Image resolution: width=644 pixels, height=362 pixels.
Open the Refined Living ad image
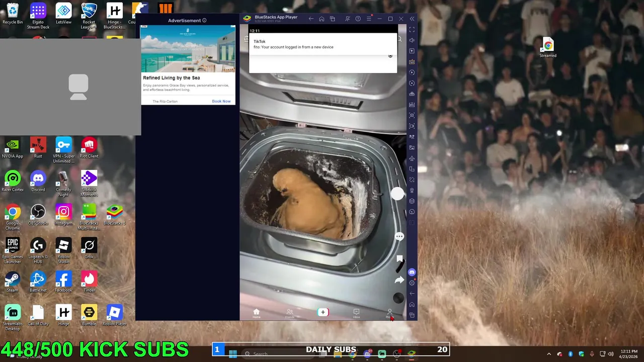(188, 49)
